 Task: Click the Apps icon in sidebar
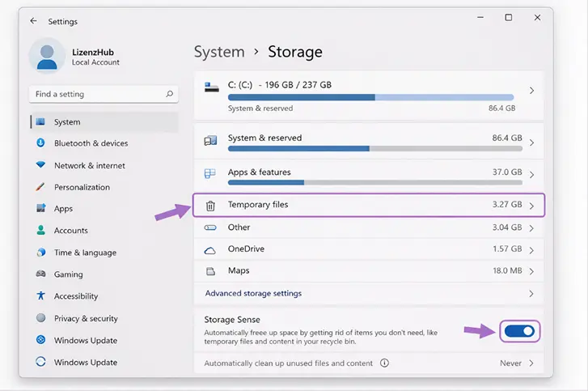pos(40,208)
